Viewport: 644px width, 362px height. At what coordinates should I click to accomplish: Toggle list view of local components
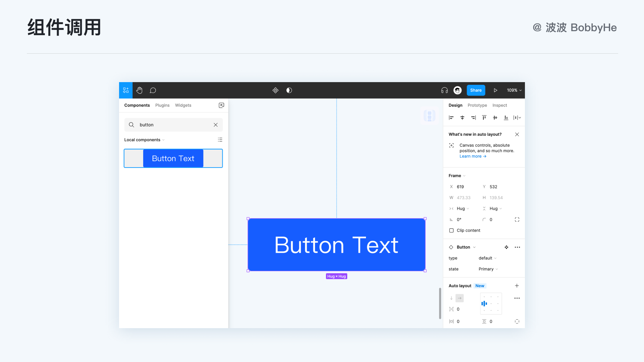pyautogui.click(x=220, y=140)
